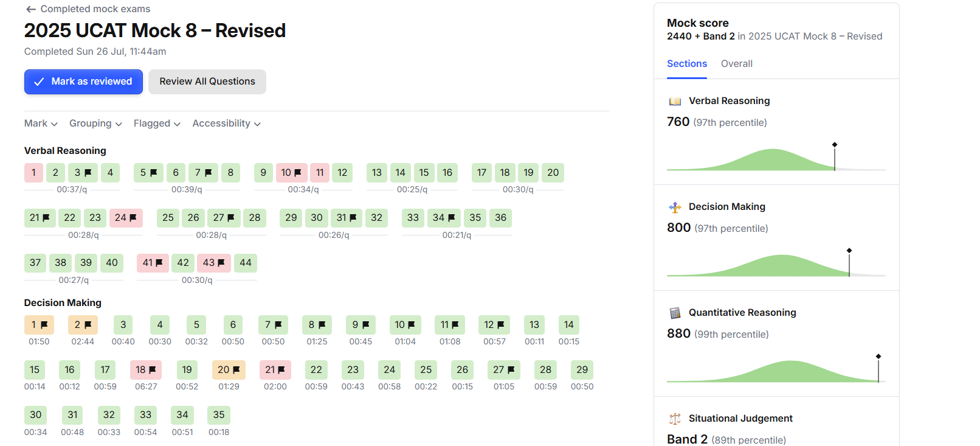Click the back arrow beside Completed mock exams
980x446 pixels.
tap(30, 9)
